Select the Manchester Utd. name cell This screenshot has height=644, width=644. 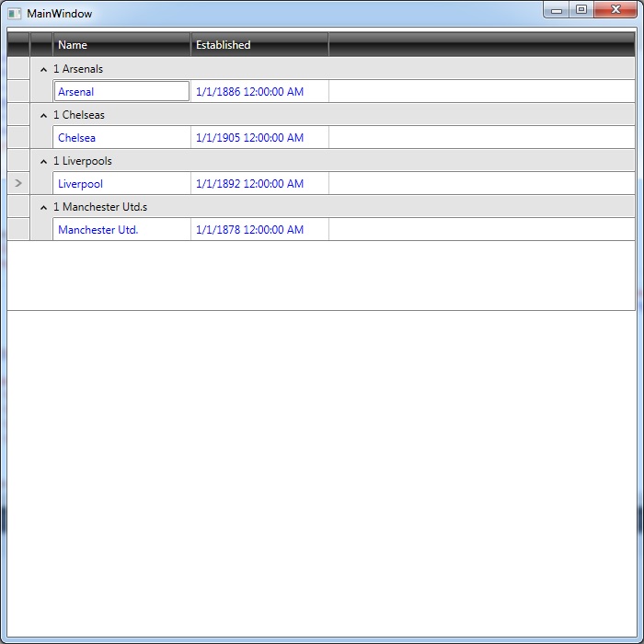click(x=121, y=229)
